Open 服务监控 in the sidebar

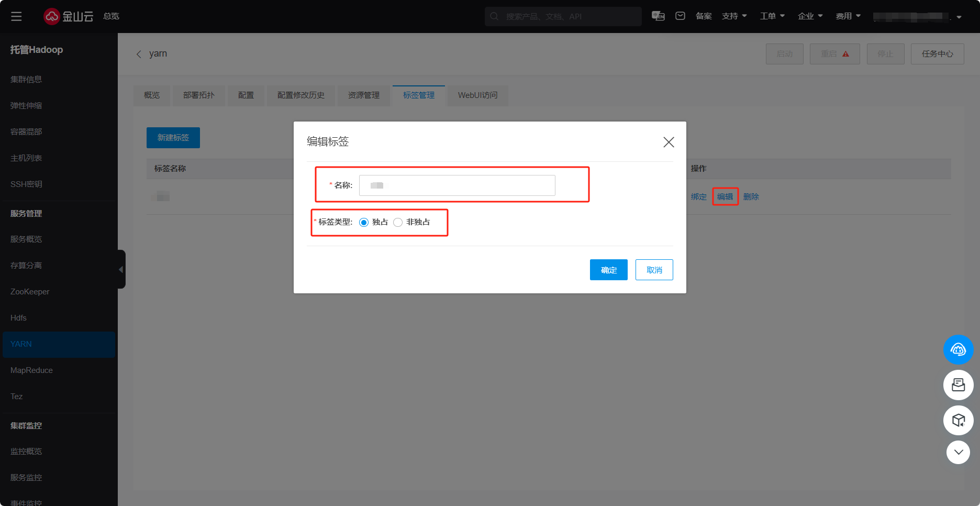(26, 478)
